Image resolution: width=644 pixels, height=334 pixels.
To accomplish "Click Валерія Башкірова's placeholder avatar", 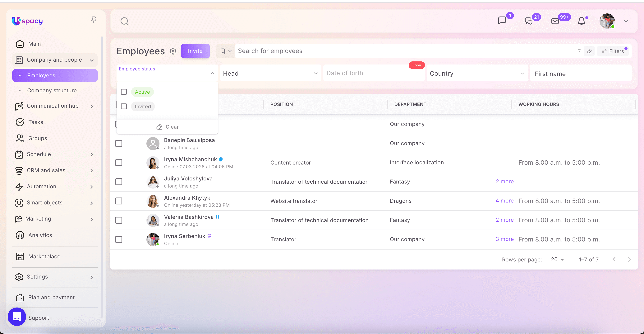I will (153, 143).
